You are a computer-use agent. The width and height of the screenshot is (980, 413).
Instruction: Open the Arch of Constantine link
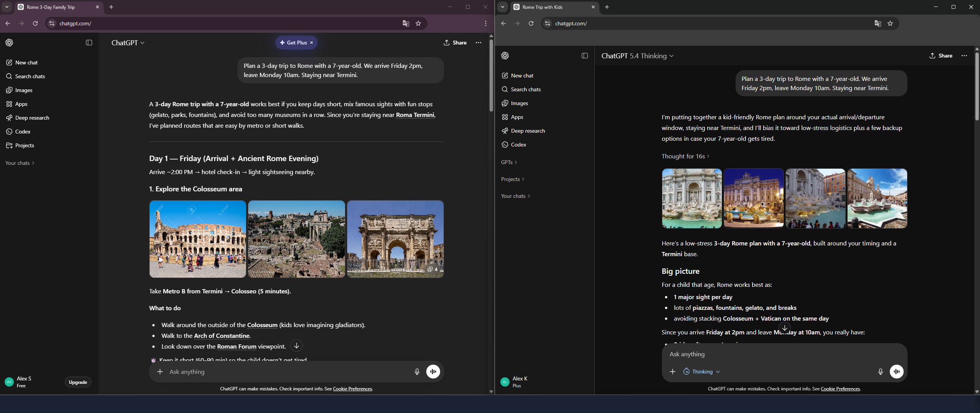coord(221,336)
